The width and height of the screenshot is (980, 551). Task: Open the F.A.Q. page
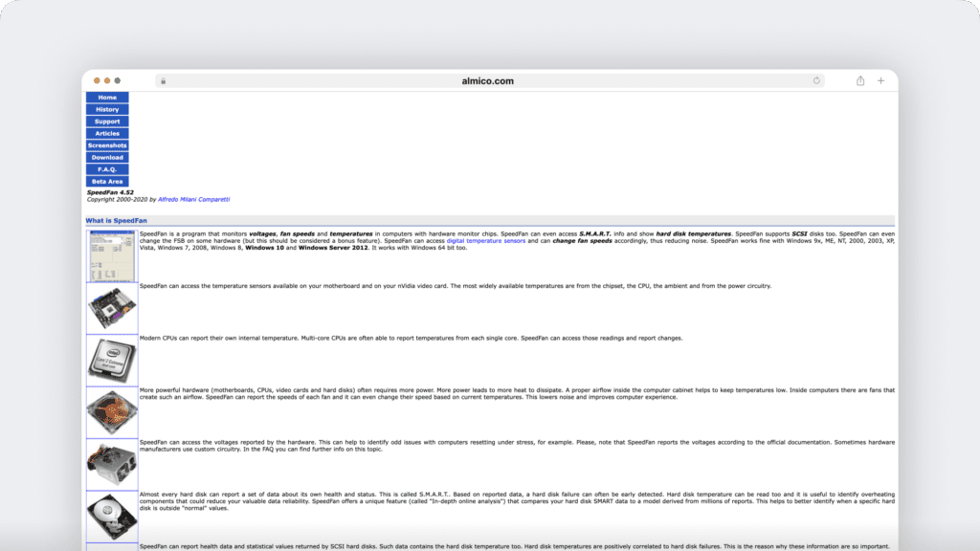coord(107,169)
